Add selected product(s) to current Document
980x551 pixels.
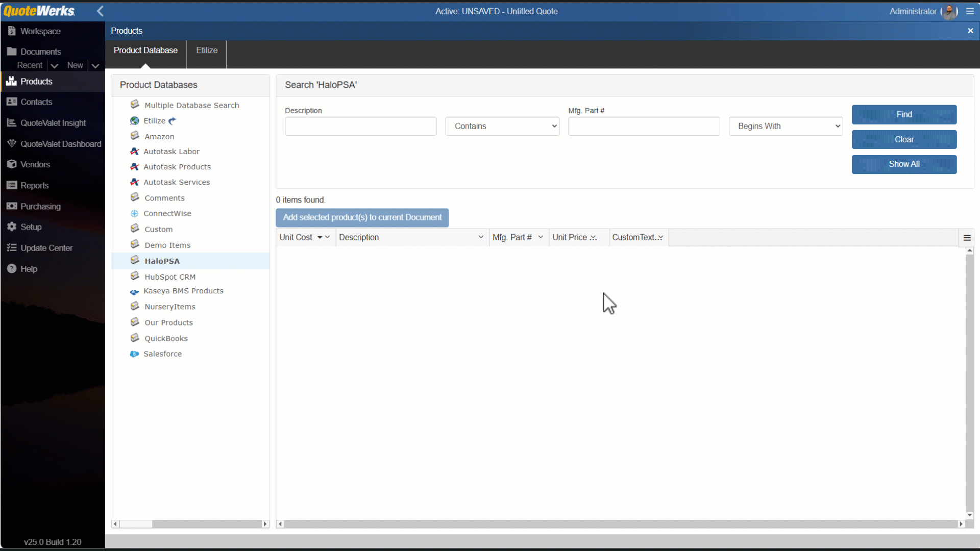point(362,217)
